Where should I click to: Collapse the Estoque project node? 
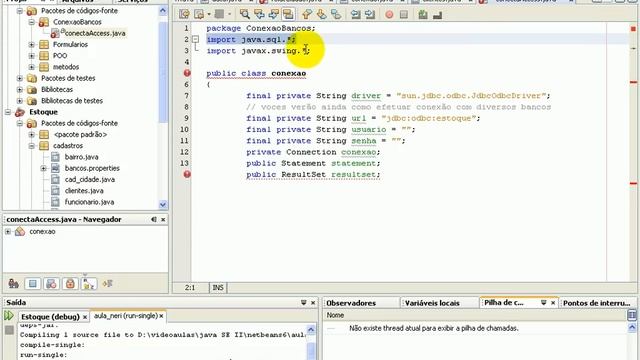[x=8, y=112]
